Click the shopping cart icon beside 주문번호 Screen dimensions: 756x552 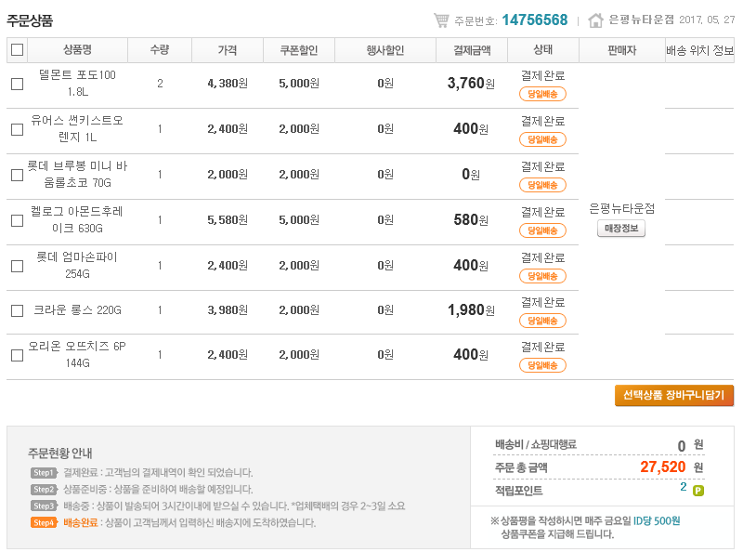(441, 20)
